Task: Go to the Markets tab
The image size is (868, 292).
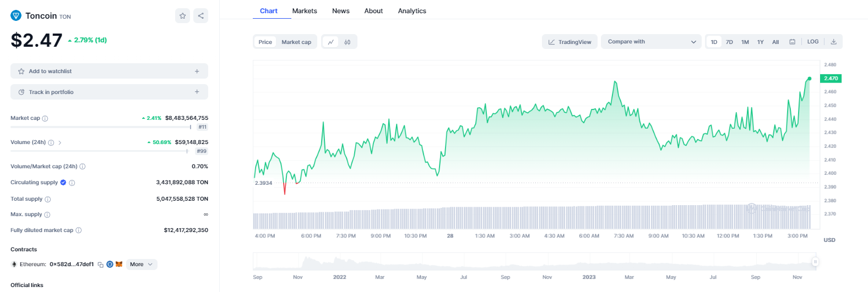Action: click(x=305, y=11)
